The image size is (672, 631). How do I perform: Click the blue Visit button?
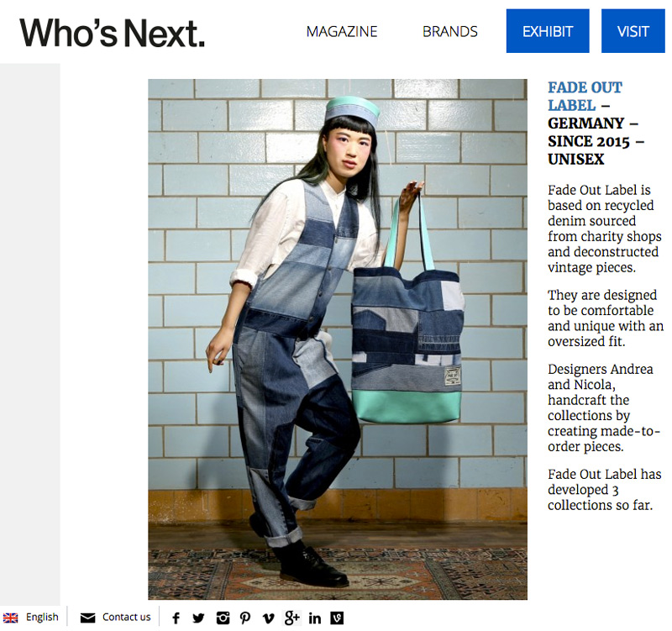633,31
